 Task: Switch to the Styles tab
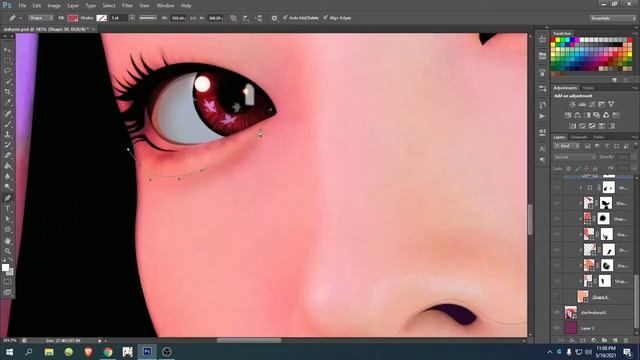click(588, 88)
